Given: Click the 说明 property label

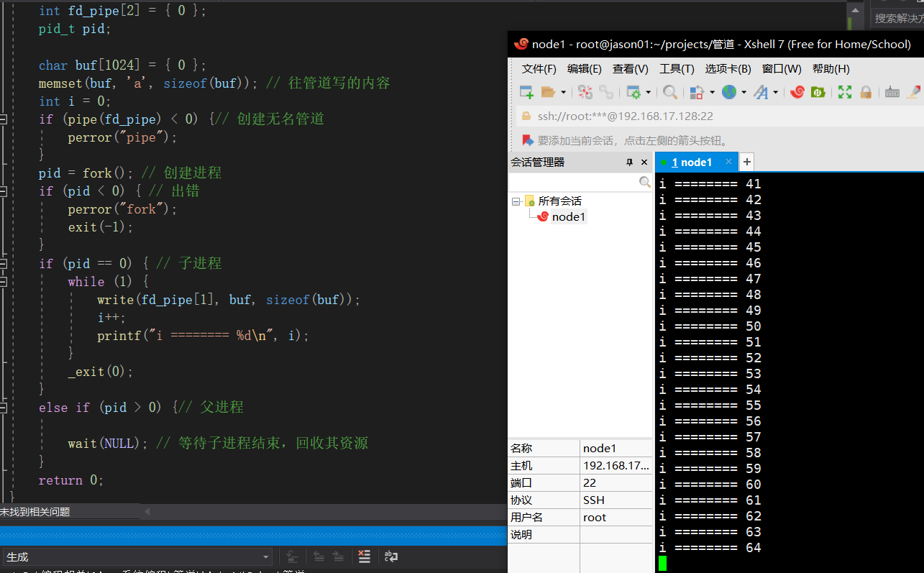Looking at the screenshot, I should [521, 535].
